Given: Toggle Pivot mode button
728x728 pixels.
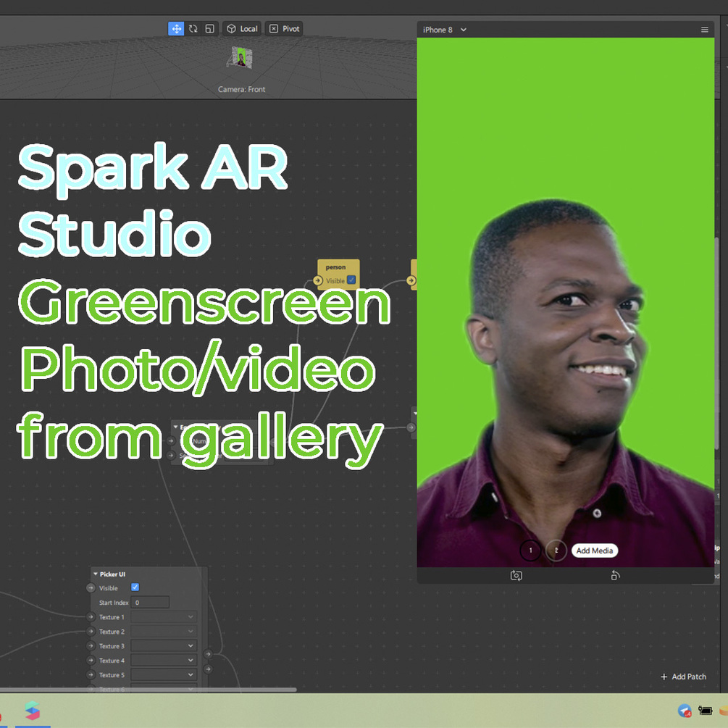Looking at the screenshot, I should click(284, 29).
